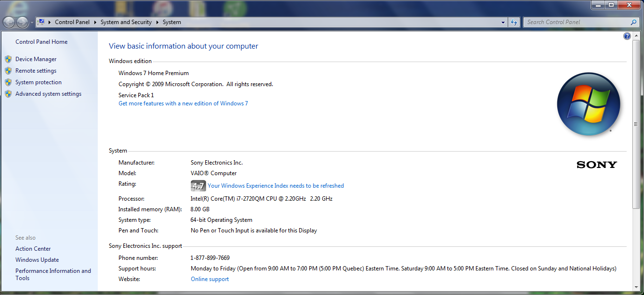Open Action Center link
This screenshot has height=295, width=644.
click(33, 249)
